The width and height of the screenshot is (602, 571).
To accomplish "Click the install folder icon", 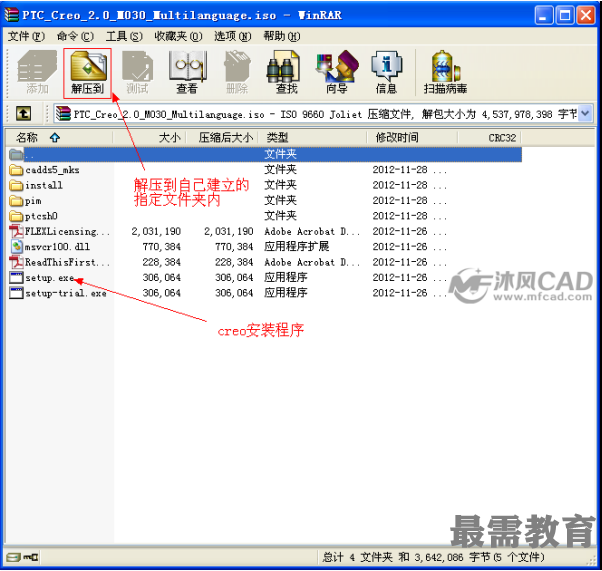I will (x=16, y=185).
